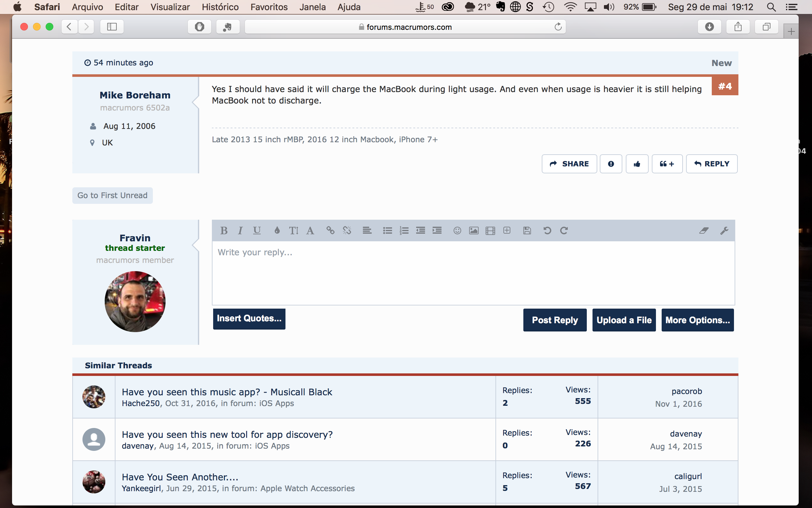The height and width of the screenshot is (508, 812).
Task: Open Safari share sheet button
Action: pos(738,27)
